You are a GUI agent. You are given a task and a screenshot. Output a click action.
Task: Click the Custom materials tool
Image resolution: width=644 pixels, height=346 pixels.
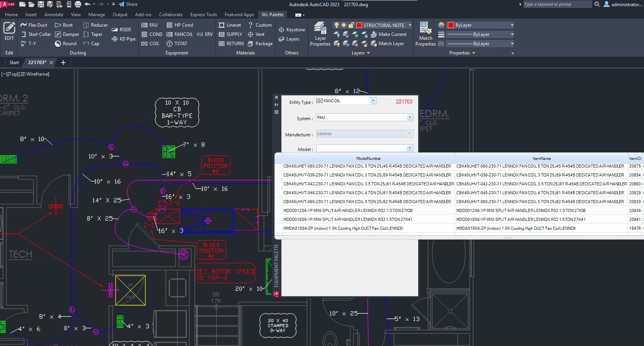tap(259, 25)
